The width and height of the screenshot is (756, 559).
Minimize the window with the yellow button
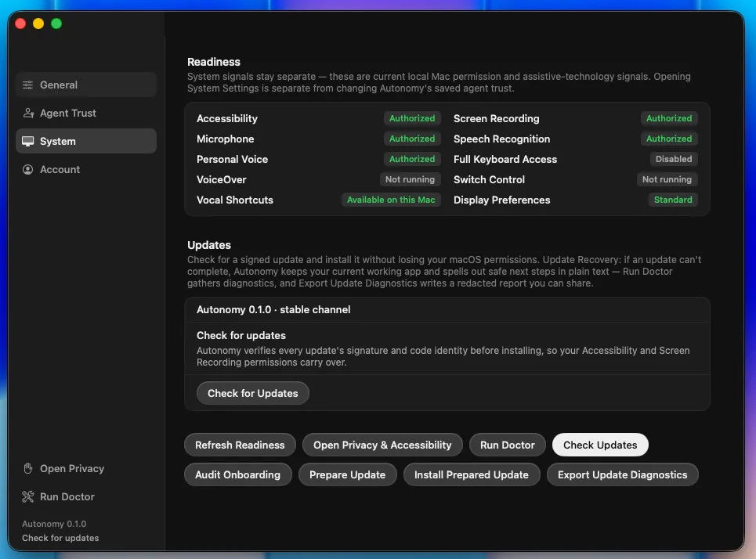pos(38,23)
